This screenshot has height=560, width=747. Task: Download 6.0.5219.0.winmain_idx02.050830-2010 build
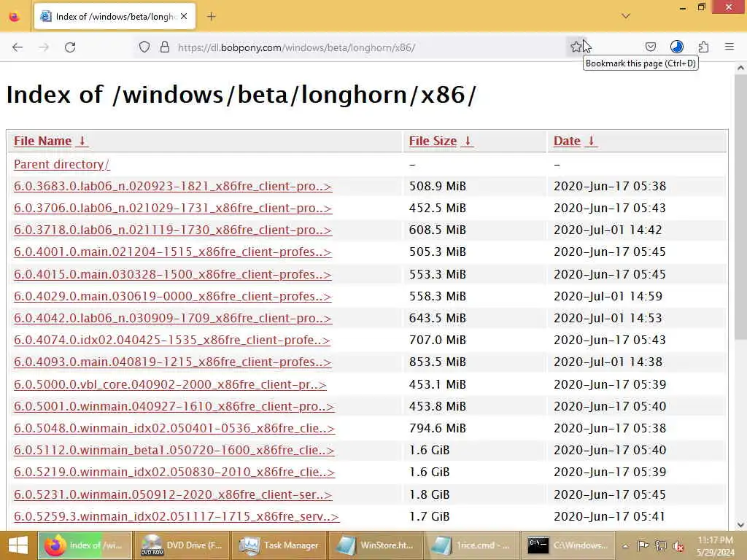[x=174, y=472]
